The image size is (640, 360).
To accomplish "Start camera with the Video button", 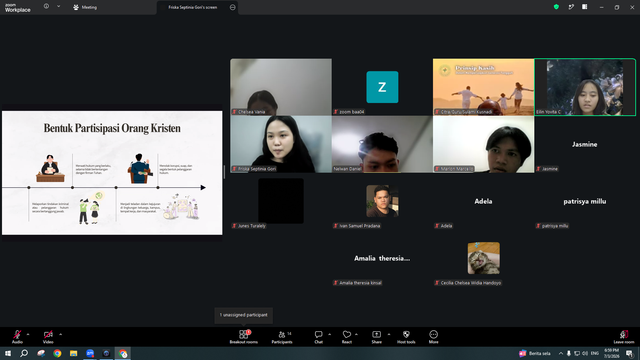I will tap(48, 336).
